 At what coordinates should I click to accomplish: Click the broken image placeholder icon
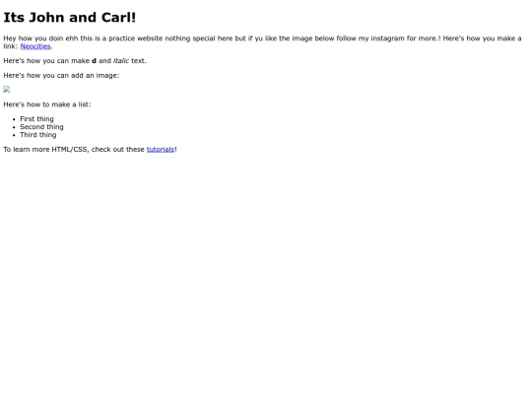7,90
